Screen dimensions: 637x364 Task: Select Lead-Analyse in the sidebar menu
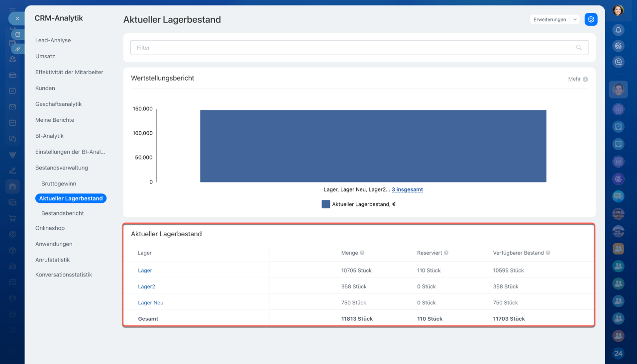click(53, 40)
